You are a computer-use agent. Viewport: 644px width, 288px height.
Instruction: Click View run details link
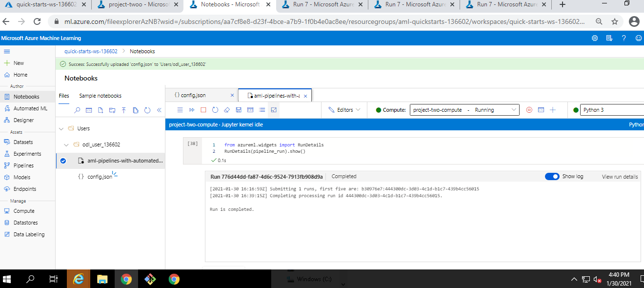(620, 177)
